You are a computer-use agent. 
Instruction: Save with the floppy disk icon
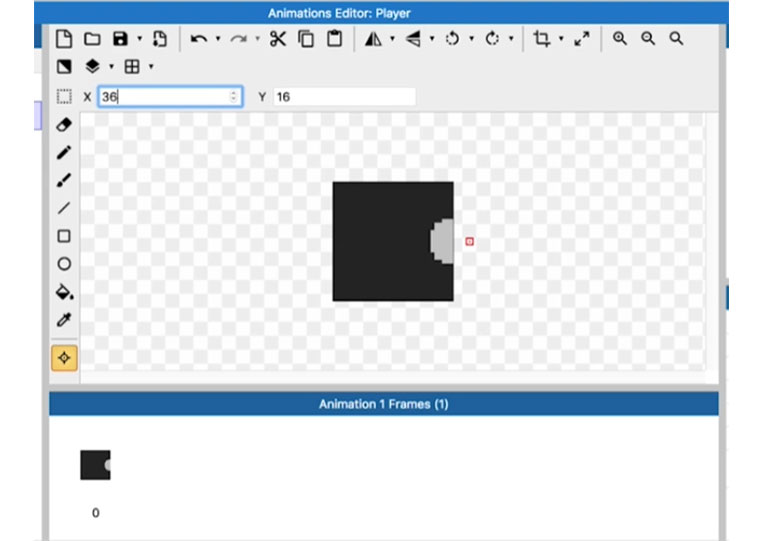point(120,38)
